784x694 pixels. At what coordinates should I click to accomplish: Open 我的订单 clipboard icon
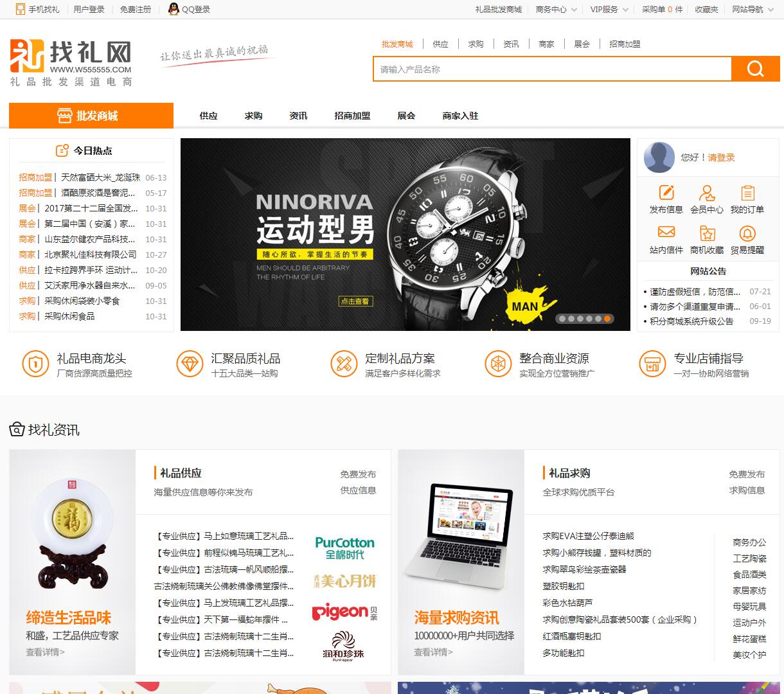747,193
